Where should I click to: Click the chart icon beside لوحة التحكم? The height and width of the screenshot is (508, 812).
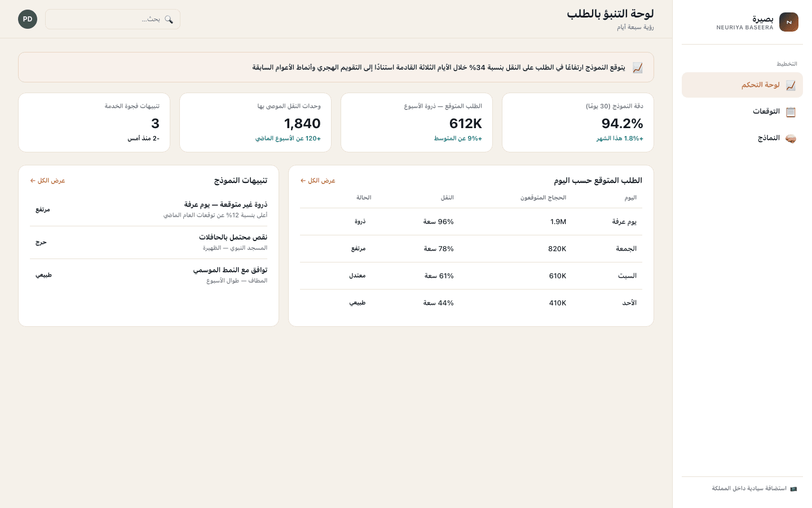[791, 85]
